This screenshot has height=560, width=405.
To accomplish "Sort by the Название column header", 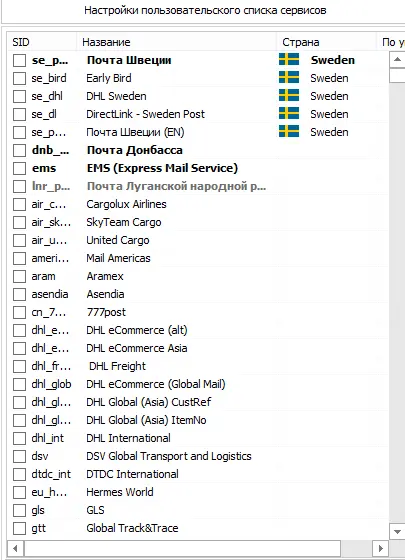I will (176, 42).
